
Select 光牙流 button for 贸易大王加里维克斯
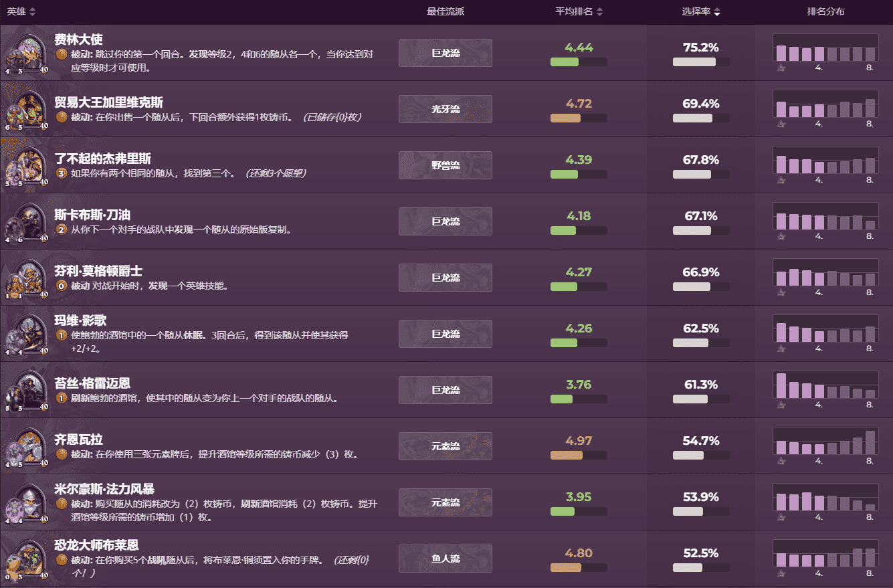[445, 109]
